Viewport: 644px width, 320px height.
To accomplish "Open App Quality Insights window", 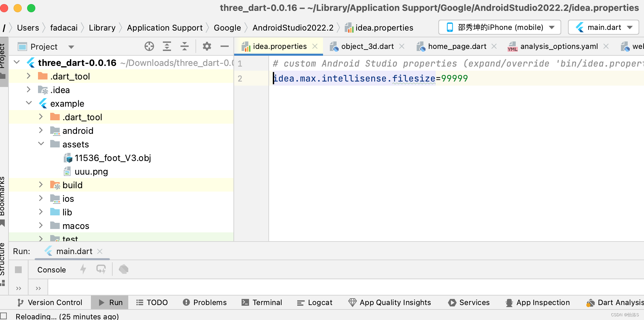I will pos(390,302).
